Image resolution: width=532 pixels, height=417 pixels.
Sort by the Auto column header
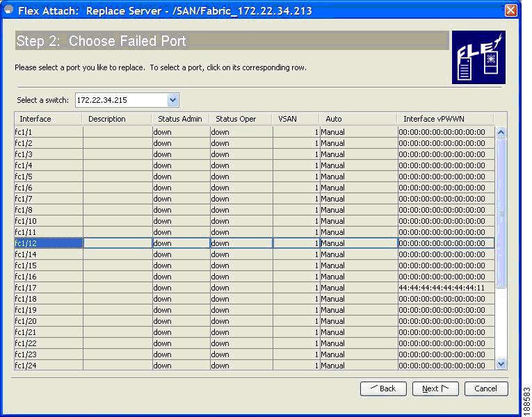pos(358,119)
